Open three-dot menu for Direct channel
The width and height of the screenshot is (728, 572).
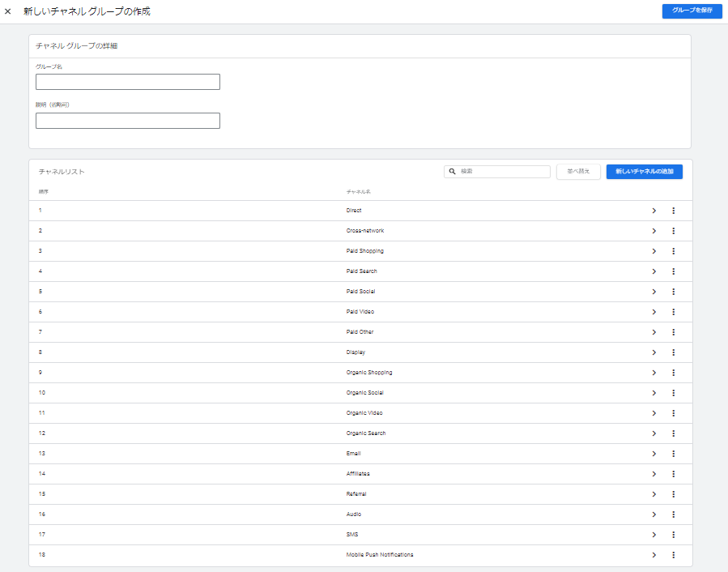tap(673, 211)
